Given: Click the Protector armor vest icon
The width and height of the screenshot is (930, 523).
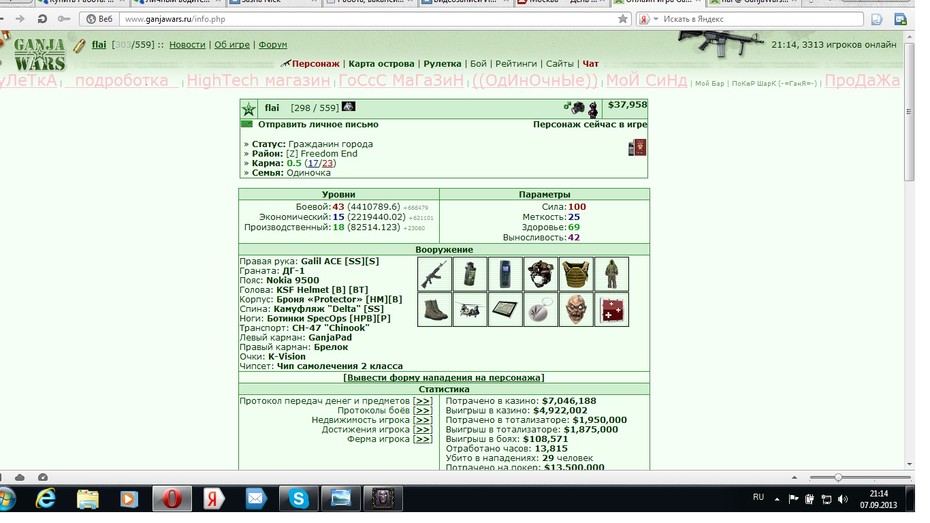Looking at the screenshot, I should (x=576, y=274).
